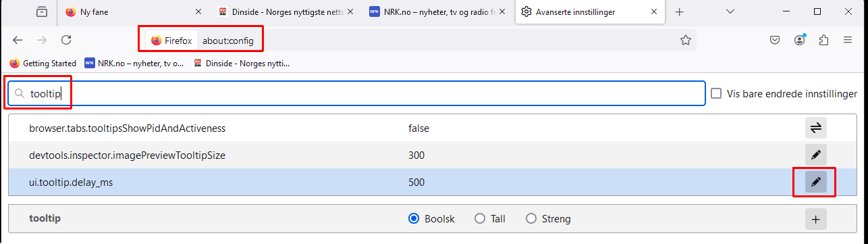Select the Boolsk radio option
The image size is (868, 244).
click(x=414, y=218)
